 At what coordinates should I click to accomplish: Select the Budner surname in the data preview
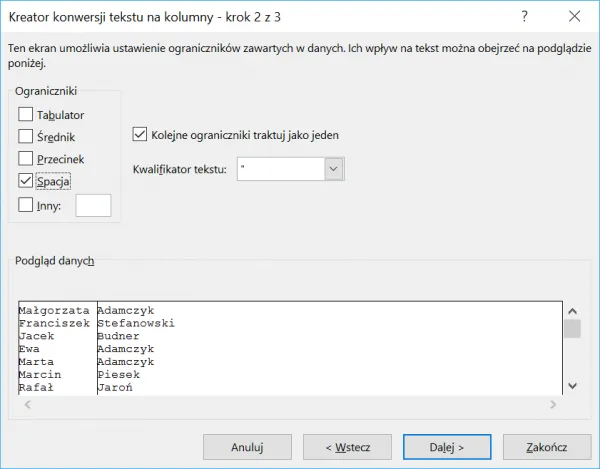(120, 337)
